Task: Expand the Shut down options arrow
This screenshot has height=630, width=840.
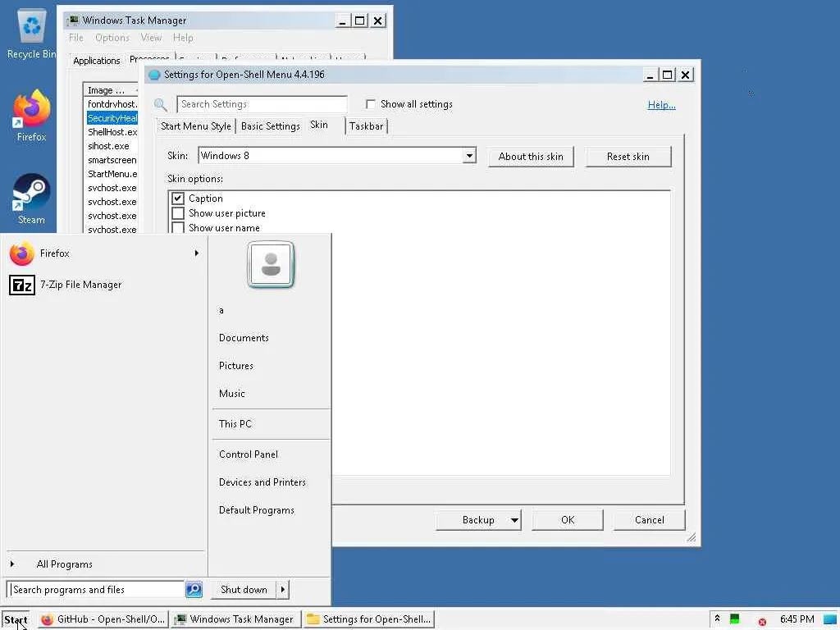Action: pos(283,589)
